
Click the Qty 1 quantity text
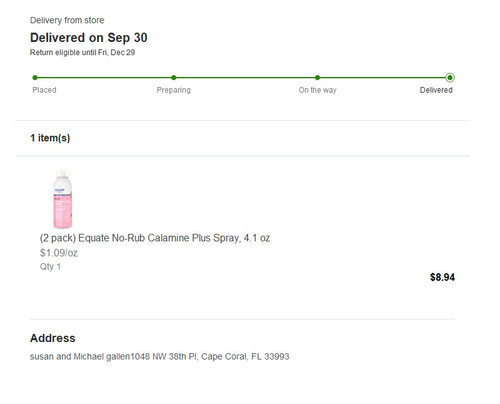tap(50, 267)
